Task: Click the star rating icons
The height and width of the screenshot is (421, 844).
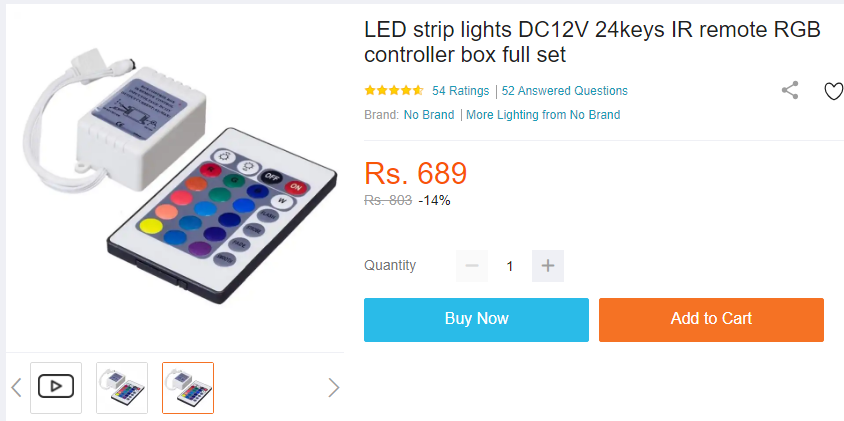Action: tap(393, 90)
